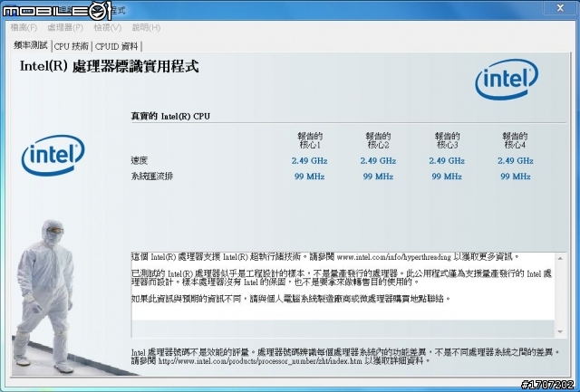Select the 頻率測試 tab

(31, 45)
